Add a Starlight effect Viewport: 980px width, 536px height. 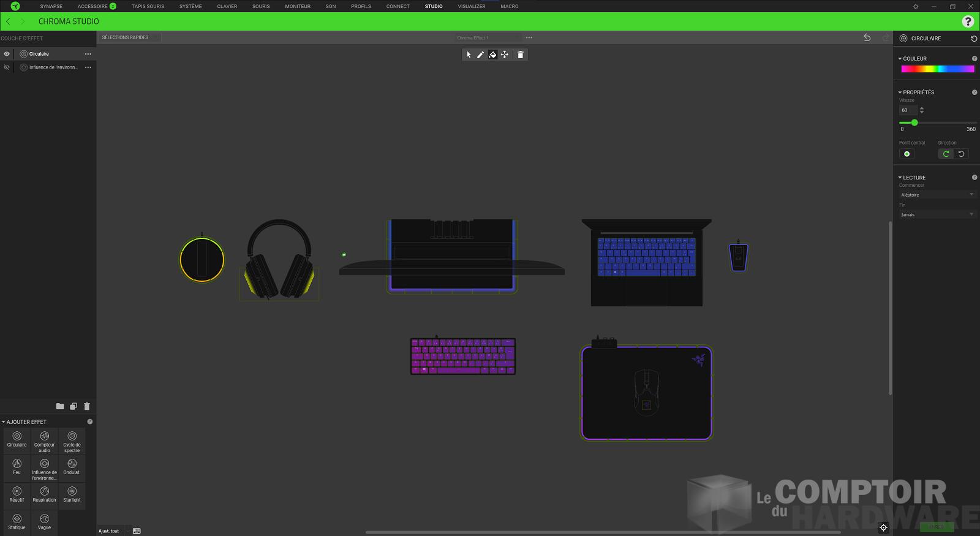[72, 495]
